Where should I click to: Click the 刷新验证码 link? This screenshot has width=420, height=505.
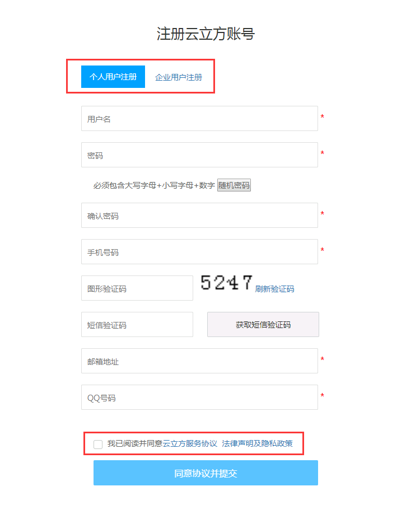tap(274, 289)
